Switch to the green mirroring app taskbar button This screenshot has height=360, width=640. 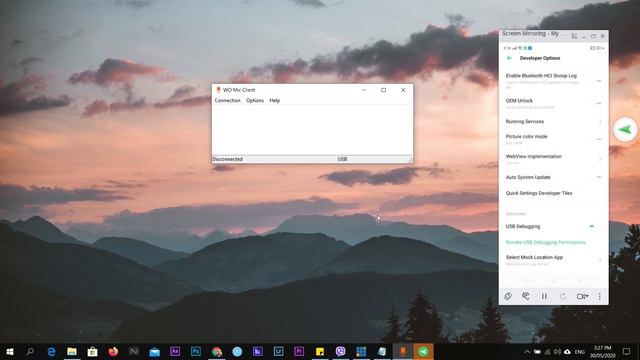point(423,351)
